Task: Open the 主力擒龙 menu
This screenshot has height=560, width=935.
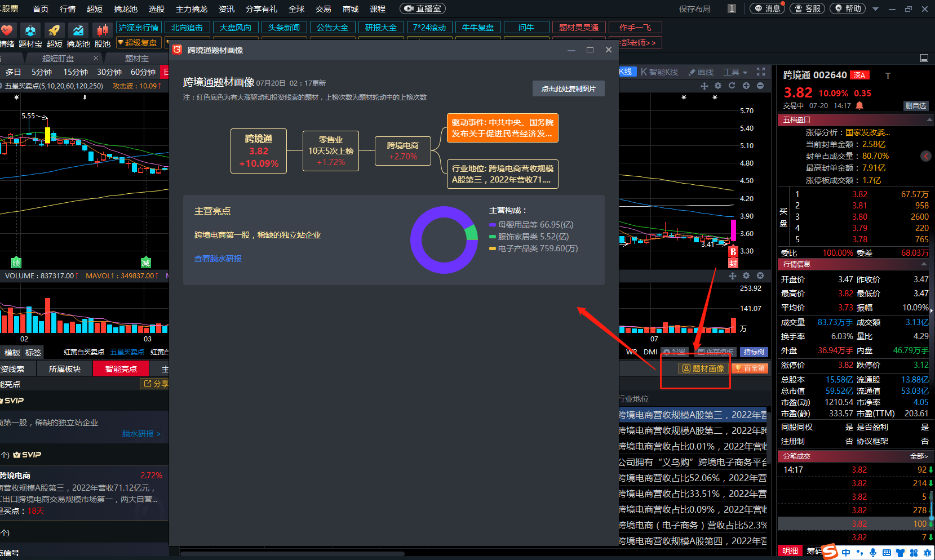Action: (192, 9)
